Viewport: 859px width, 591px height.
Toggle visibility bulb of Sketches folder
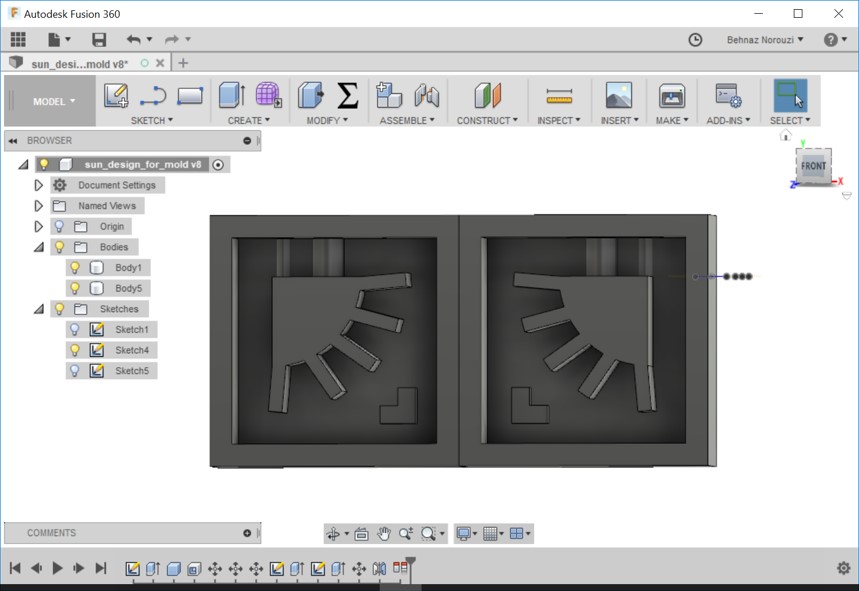[59, 309]
